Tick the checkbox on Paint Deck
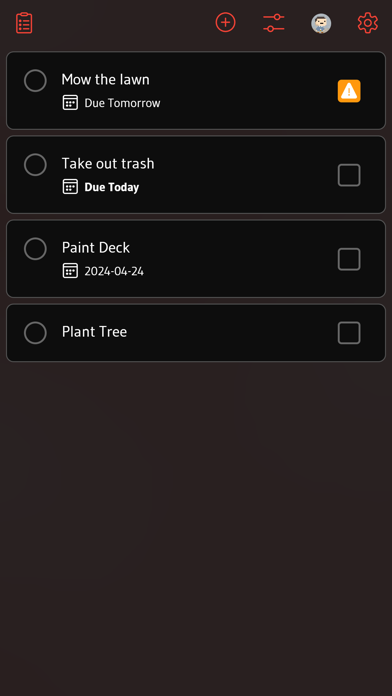 tap(349, 259)
